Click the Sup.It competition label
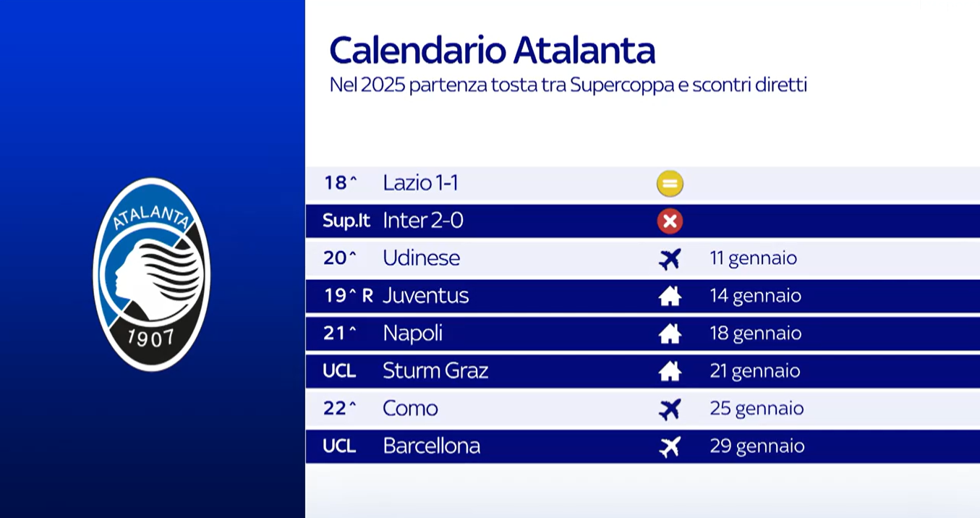The width and height of the screenshot is (980, 518). tap(346, 221)
